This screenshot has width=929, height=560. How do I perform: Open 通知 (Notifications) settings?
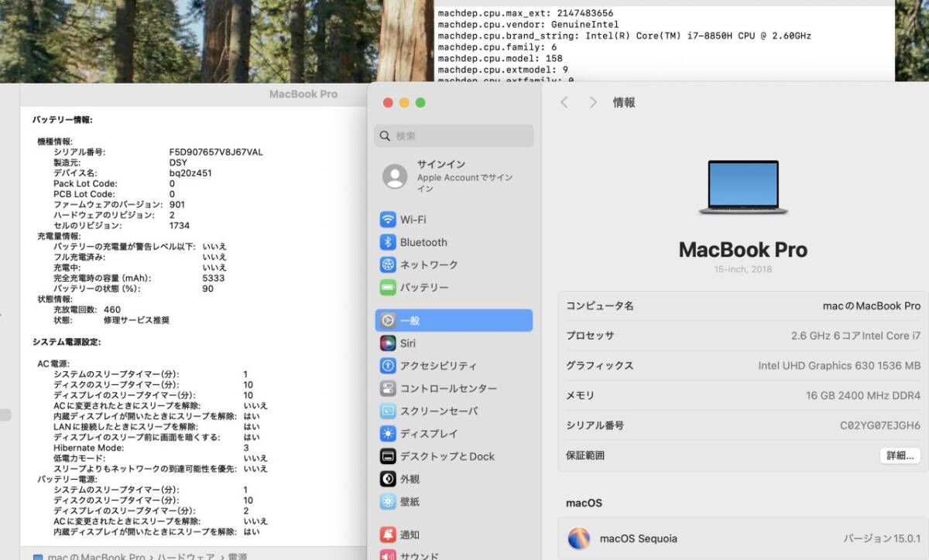(x=410, y=534)
